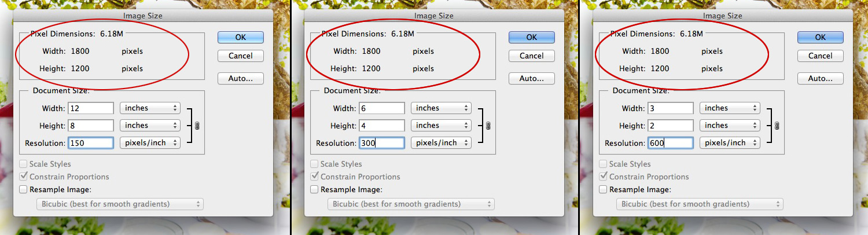Click the Document Size Height field containing 2
The height and width of the screenshot is (235, 868).
coord(671,126)
